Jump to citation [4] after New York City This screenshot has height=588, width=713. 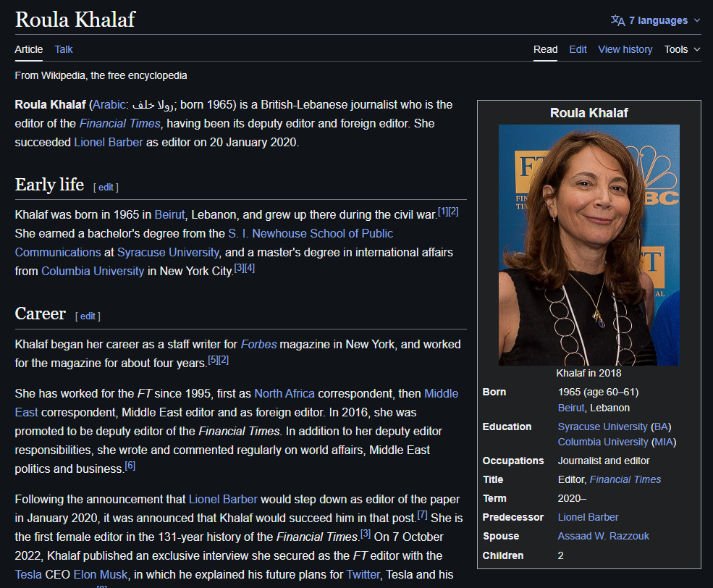250,268
